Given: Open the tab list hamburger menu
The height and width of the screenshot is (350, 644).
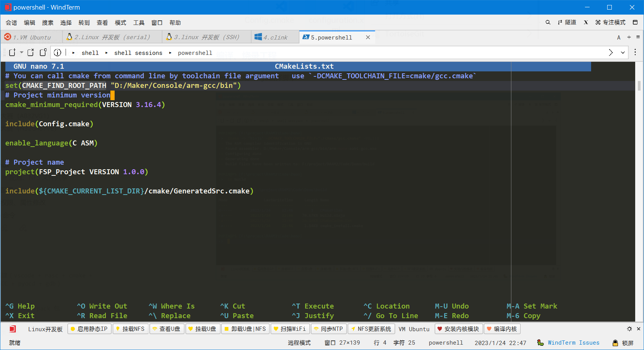Looking at the screenshot, I should tap(638, 37).
